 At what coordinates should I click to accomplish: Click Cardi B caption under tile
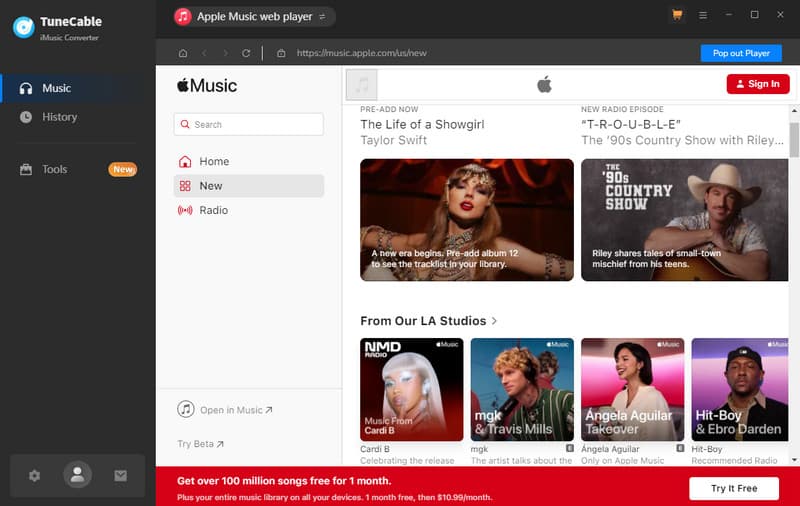click(x=374, y=449)
